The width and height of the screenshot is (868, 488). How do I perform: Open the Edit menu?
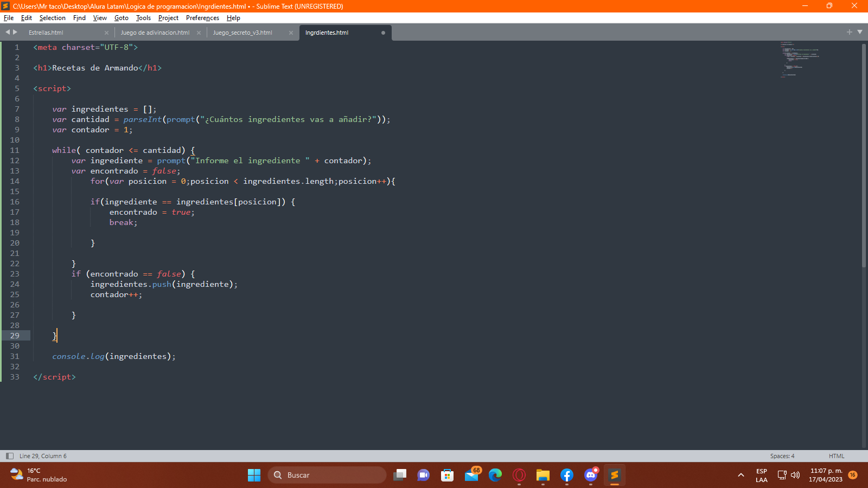(27, 18)
